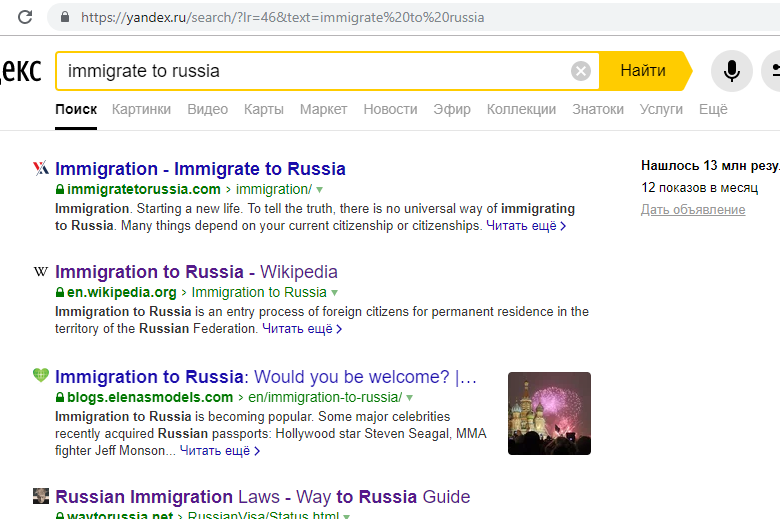Click the 'Дать объявление' link

(693, 209)
